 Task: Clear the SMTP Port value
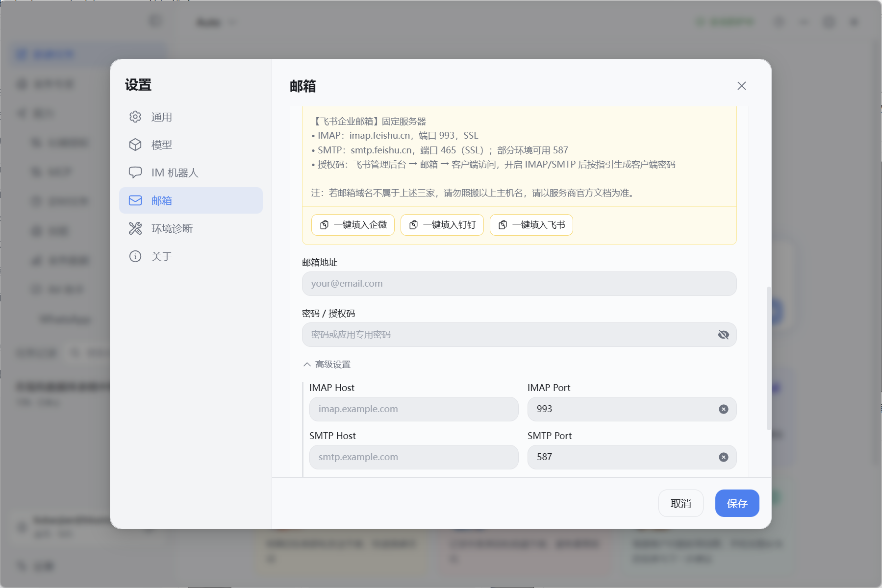[723, 457]
